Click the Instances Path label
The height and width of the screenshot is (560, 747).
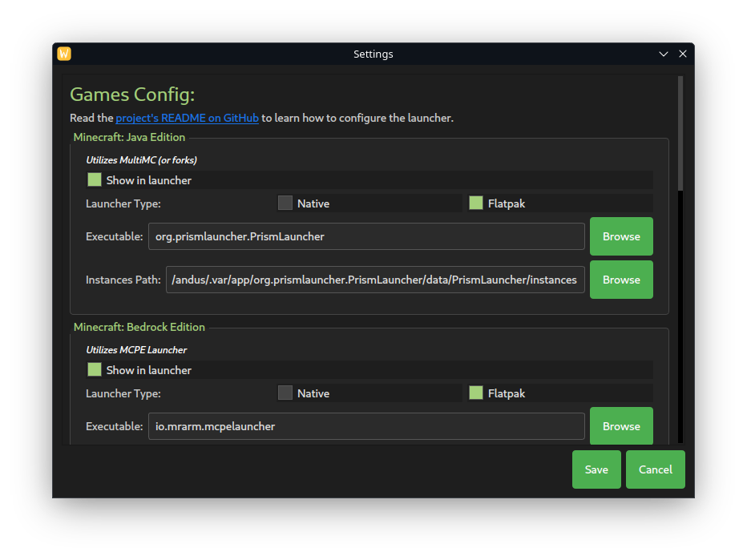[123, 280]
